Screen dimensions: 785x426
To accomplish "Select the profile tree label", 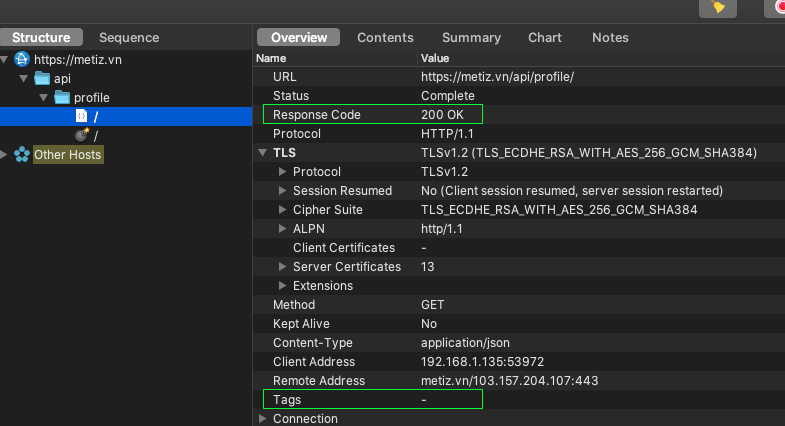I will click(x=92, y=98).
